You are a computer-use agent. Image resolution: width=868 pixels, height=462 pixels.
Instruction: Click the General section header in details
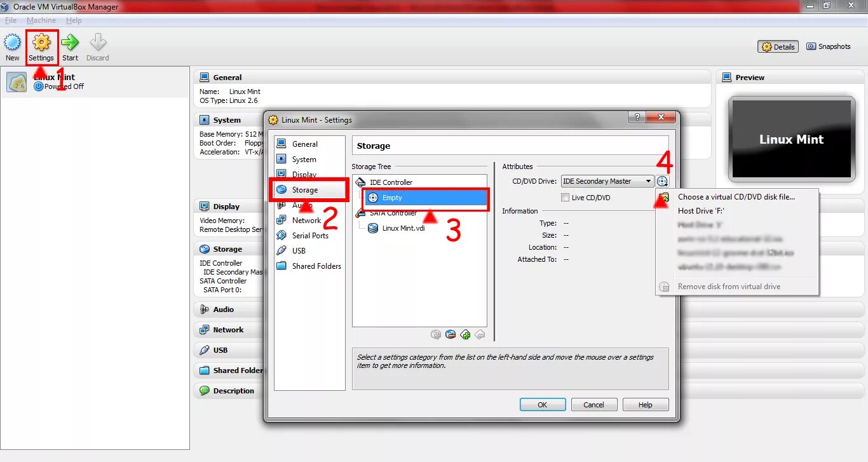(x=452, y=78)
